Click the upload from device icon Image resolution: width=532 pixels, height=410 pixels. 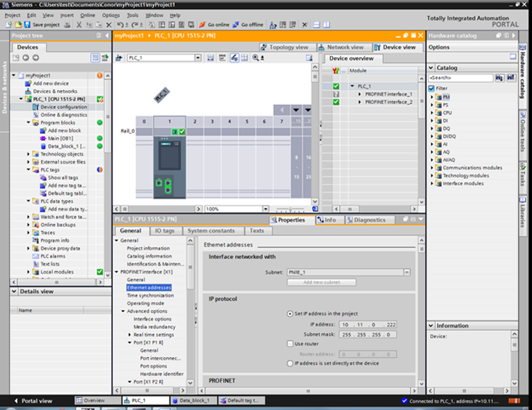172,25
